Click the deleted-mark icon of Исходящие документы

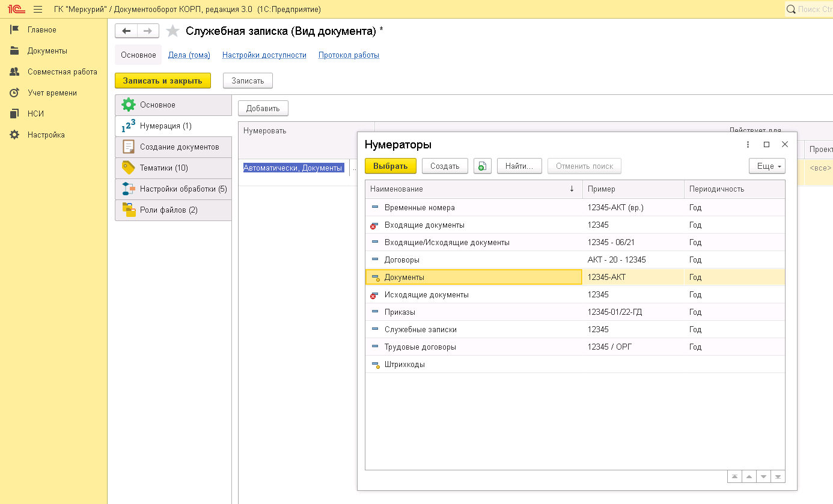(x=374, y=295)
